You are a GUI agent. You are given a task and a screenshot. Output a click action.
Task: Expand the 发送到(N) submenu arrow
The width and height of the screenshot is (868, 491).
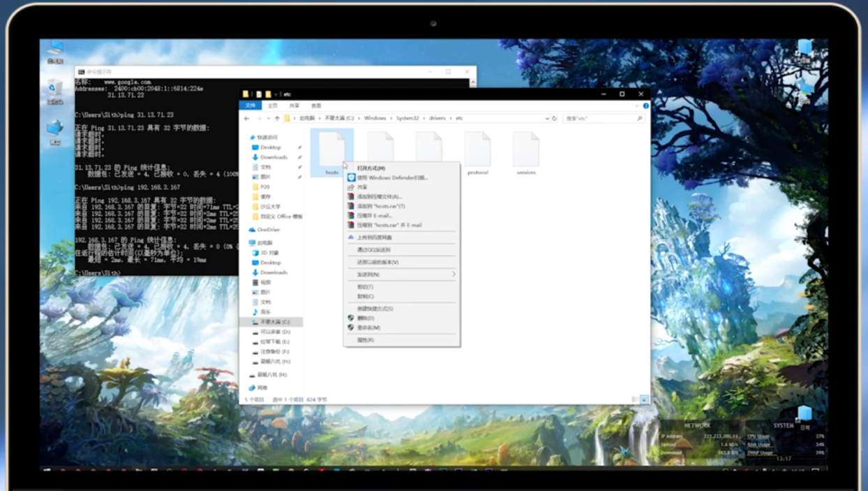click(454, 274)
